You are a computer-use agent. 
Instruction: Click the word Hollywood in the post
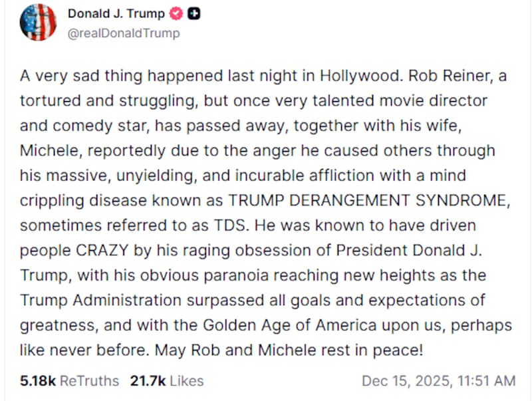360,76
